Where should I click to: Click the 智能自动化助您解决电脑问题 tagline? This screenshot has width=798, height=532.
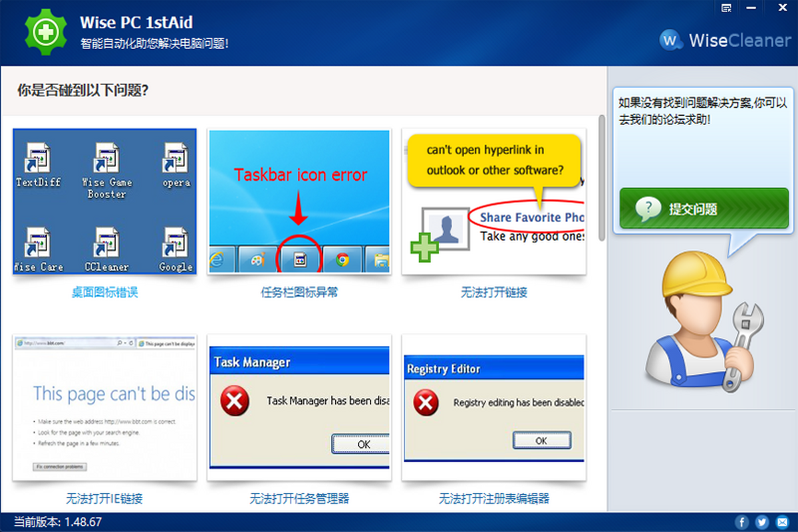point(154,44)
